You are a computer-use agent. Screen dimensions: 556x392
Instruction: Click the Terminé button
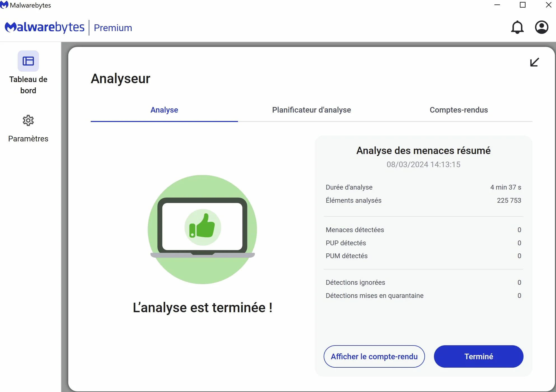478,356
